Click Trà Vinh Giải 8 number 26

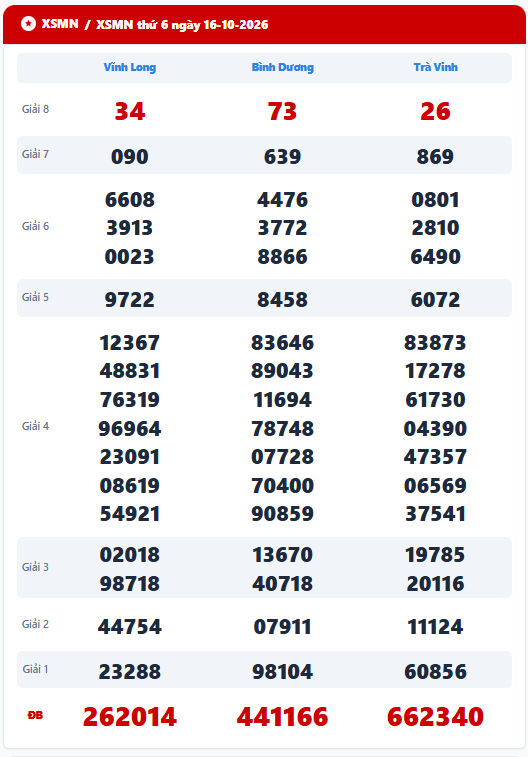(x=435, y=111)
